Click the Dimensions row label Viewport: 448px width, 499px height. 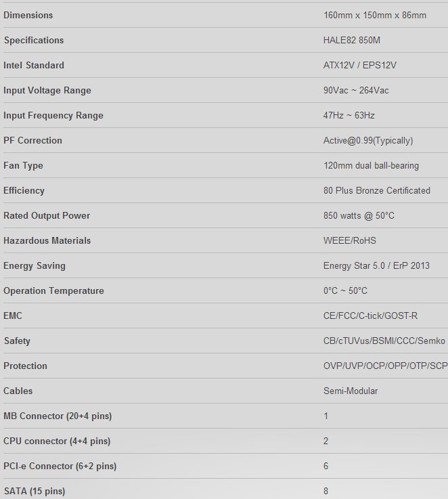(x=28, y=16)
